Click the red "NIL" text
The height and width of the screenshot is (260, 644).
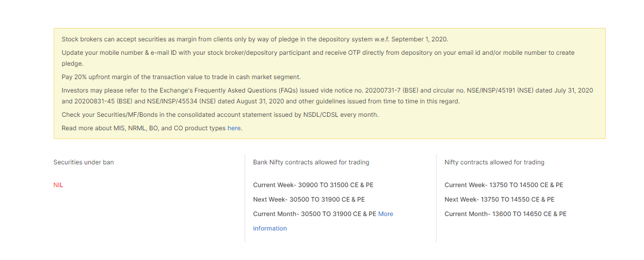[58, 185]
